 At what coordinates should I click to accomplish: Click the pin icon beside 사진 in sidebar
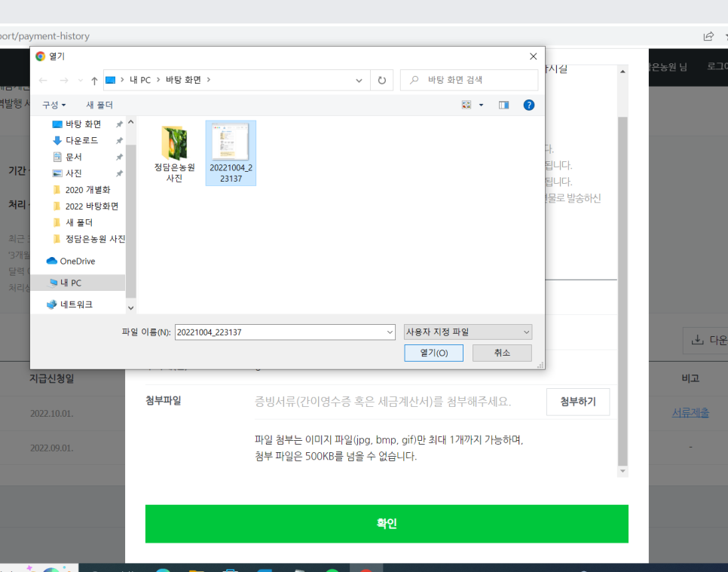click(x=119, y=173)
